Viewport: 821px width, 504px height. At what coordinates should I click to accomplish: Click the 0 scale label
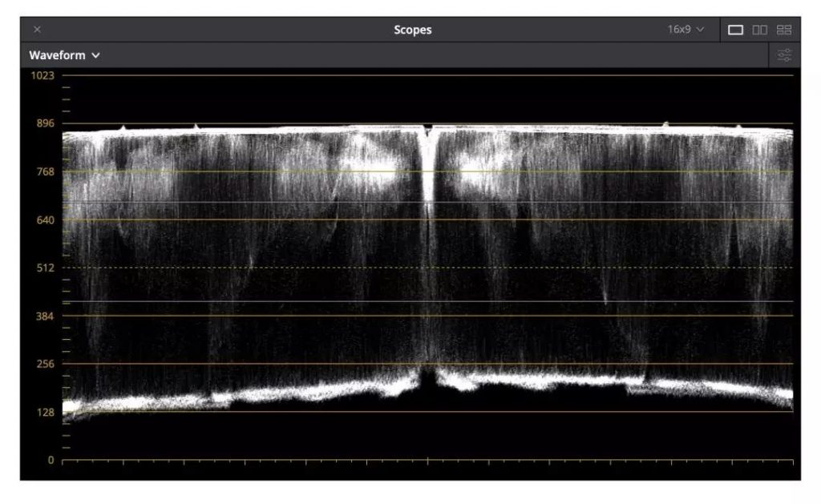coord(49,460)
